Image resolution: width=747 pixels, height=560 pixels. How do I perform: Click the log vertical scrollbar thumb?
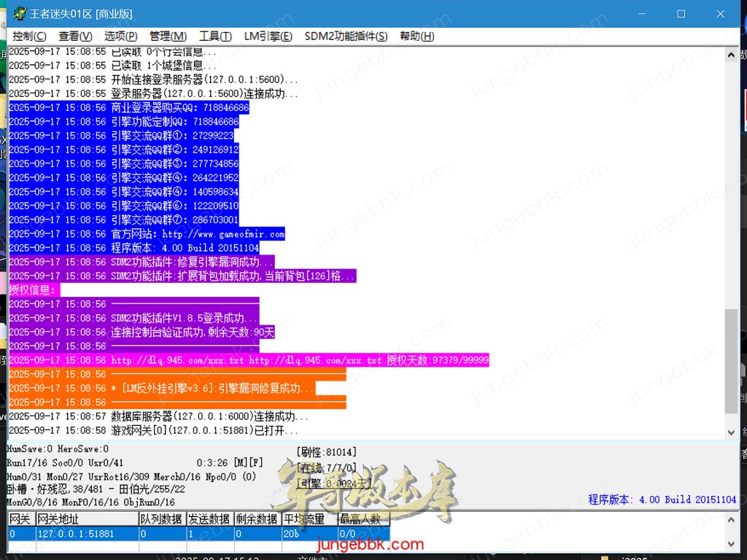tap(731, 361)
